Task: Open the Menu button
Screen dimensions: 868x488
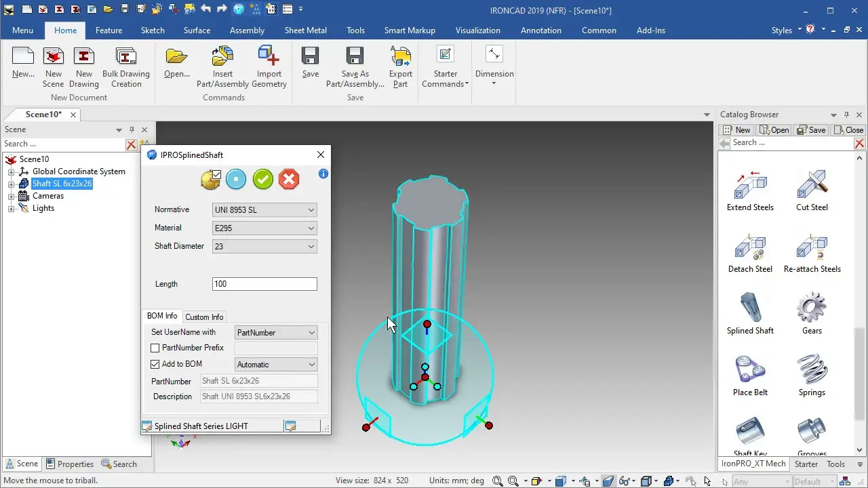Action: (22, 30)
